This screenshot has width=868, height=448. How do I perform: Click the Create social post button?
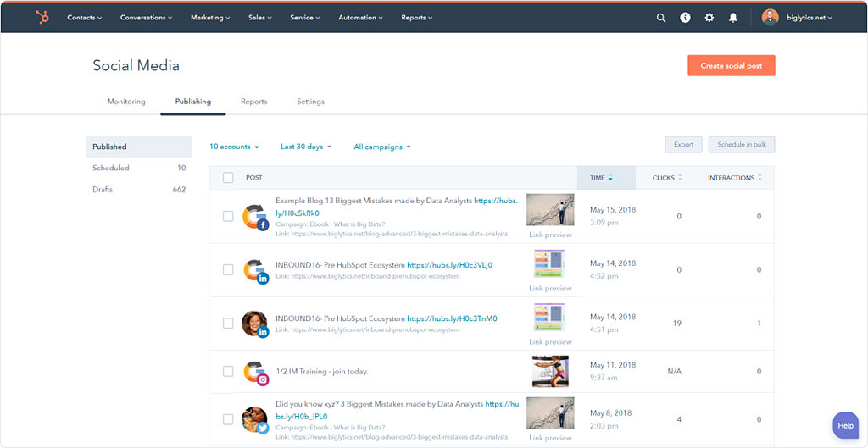[731, 66]
